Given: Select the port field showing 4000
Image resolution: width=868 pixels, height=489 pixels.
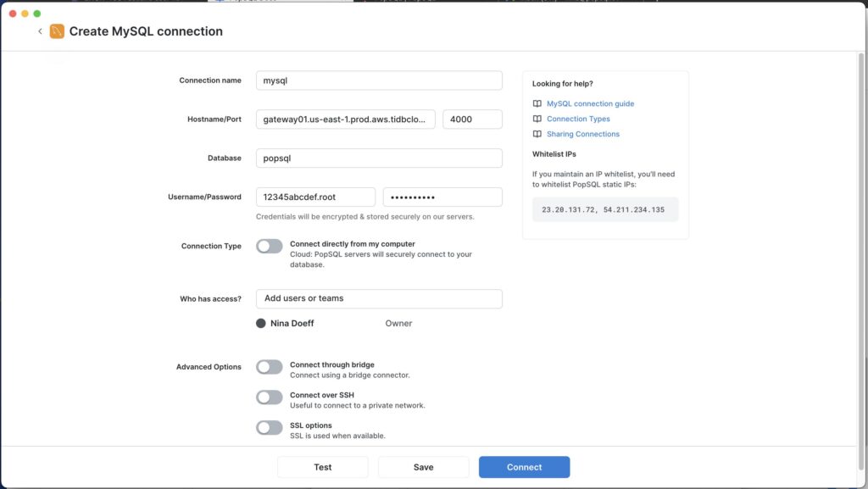Looking at the screenshot, I should [472, 119].
